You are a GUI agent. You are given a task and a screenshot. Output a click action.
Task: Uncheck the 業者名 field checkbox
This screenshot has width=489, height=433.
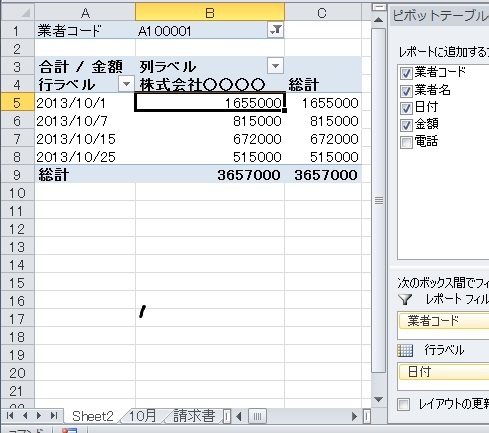point(406,91)
